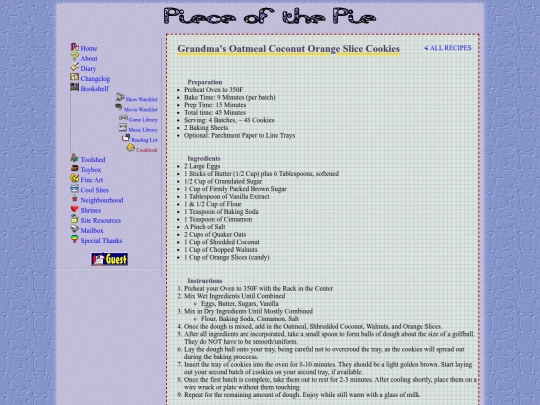Viewport: 540px width, 405px height.
Task: Click '2 Cups of Quaker Oats' line
Action: (215, 235)
